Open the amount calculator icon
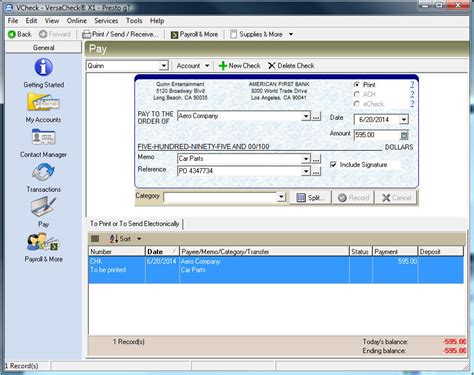The height and width of the screenshot is (375, 474). 404,135
